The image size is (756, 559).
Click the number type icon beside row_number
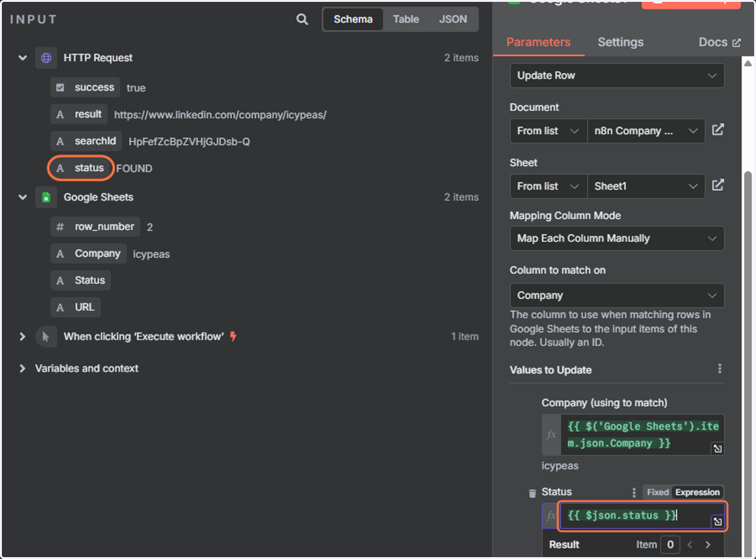point(60,227)
